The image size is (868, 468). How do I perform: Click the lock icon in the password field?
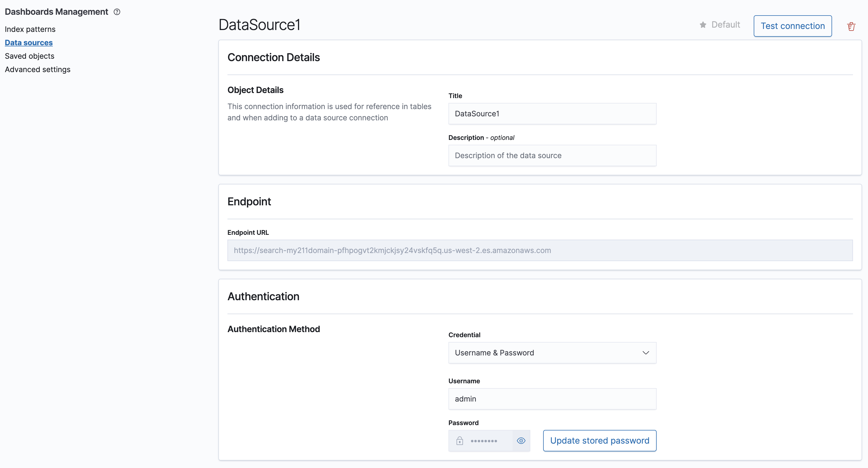tap(460, 440)
